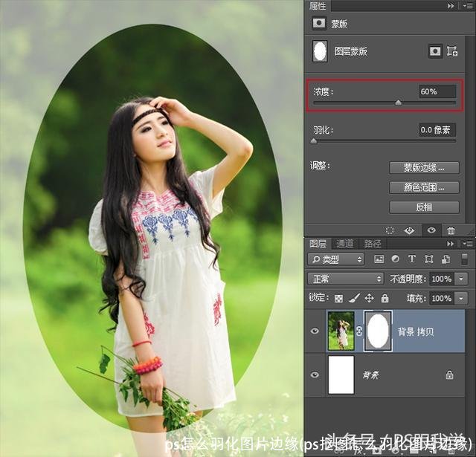Click the 浓度 density slider handle
The width and height of the screenshot is (476, 457).
click(x=398, y=103)
